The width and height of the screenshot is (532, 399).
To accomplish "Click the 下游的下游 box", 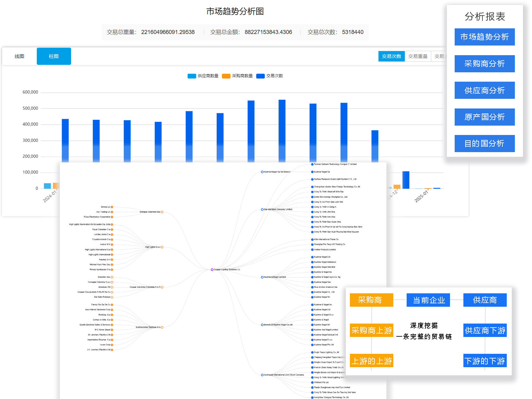I will (x=485, y=361).
